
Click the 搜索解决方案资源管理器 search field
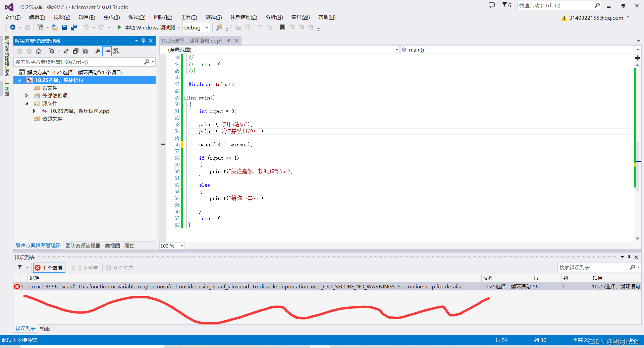click(x=79, y=62)
